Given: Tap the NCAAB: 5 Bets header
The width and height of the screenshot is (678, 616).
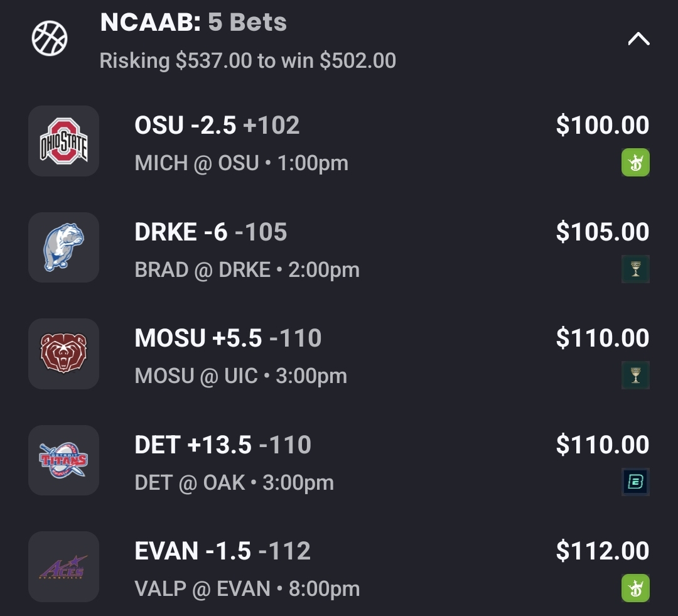Looking at the screenshot, I should [193, 23].
